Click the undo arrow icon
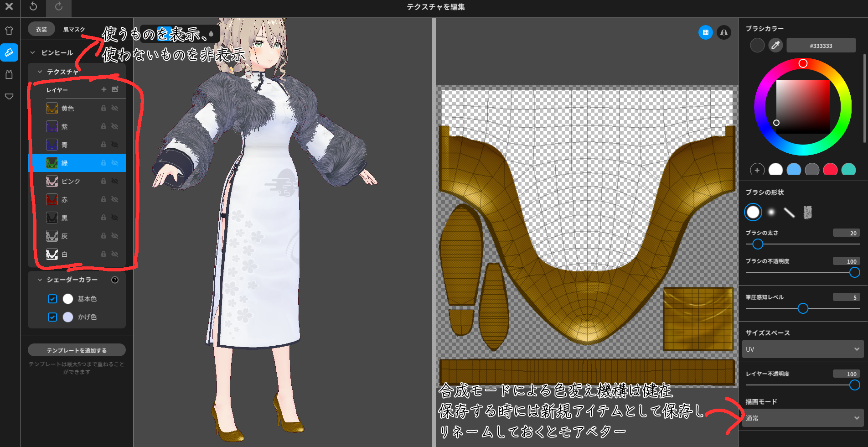This screenshot has height=447, width=868. coord(33,6)
